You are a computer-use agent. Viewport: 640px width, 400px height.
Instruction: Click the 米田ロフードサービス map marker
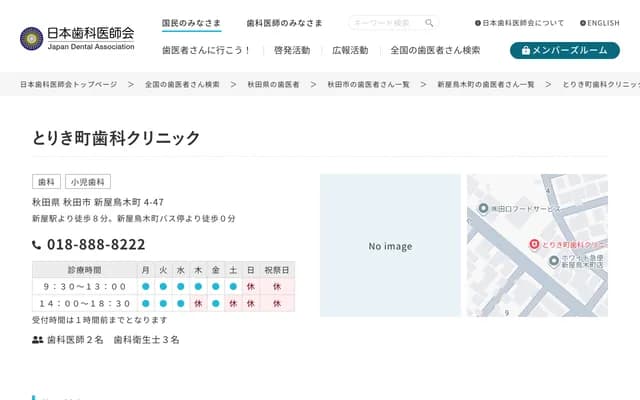point(482,209)
